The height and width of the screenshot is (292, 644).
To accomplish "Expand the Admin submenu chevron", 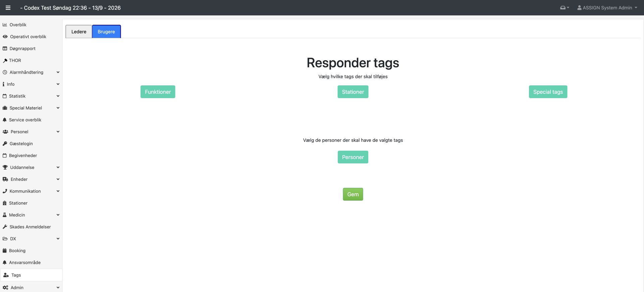I will (58, 288).
